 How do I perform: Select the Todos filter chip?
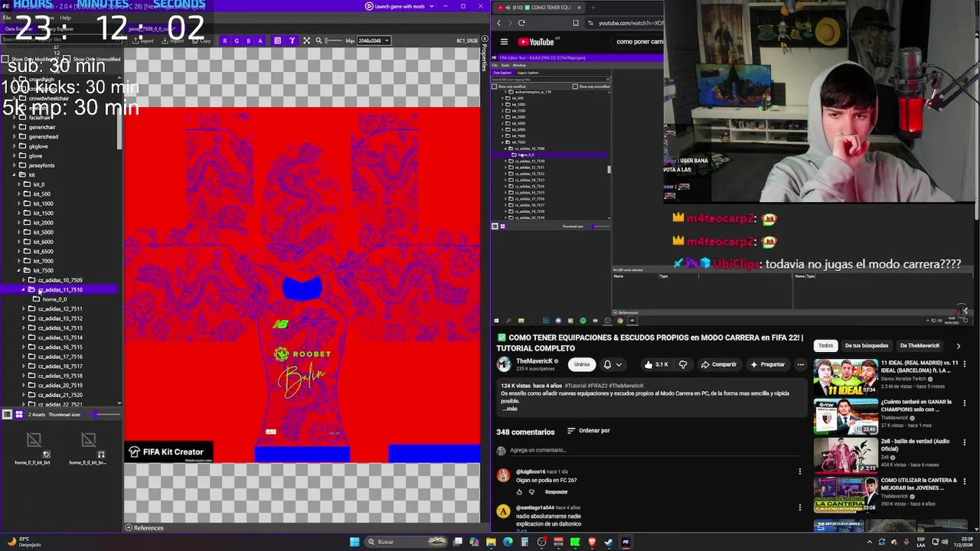click(x=825, y=346)
